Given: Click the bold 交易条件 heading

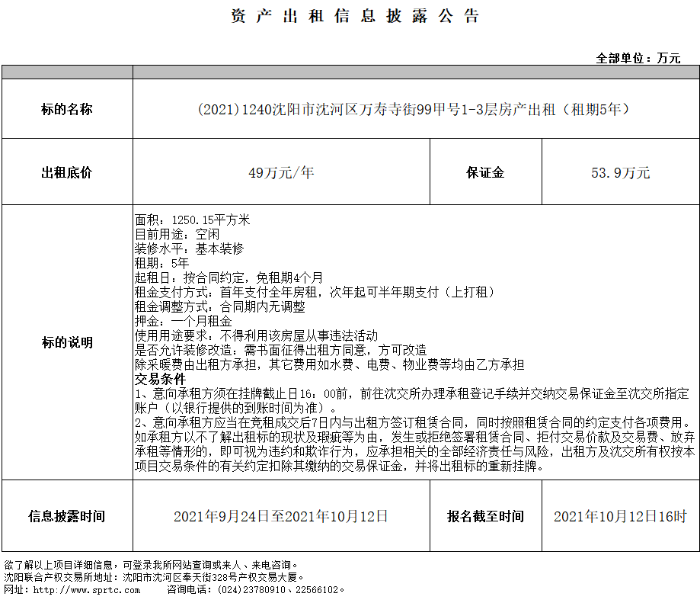Looking at the screenshot, I should point(160,379).
